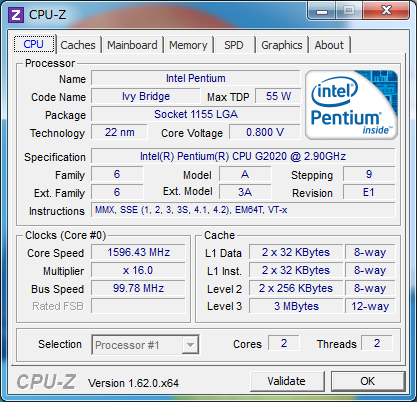Click the Validate button
417x402 pixels.
[x=287, y=381]
